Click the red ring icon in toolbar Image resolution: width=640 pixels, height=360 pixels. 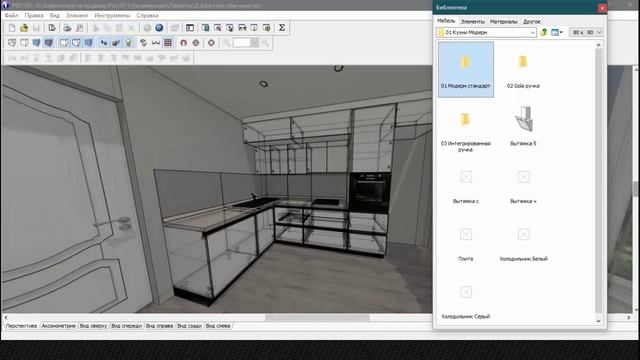(211, 42)
